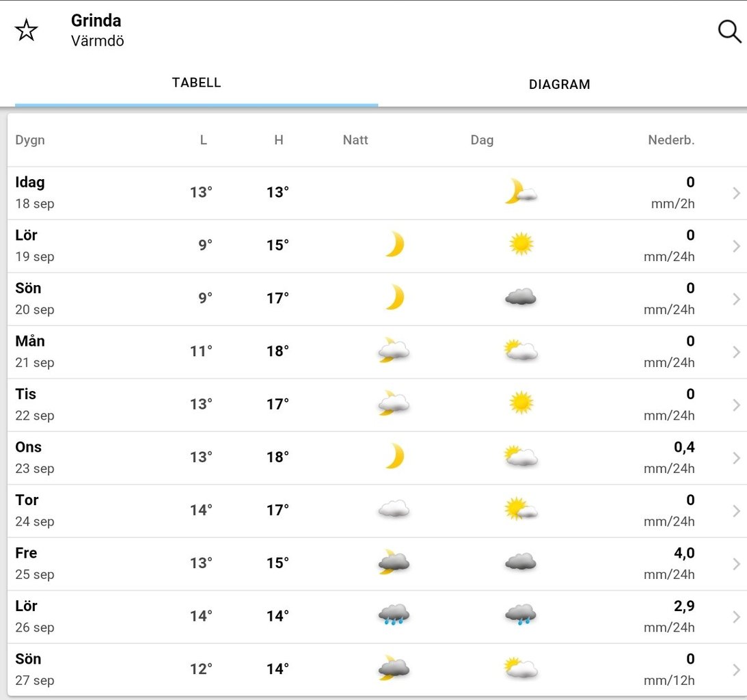Expand the Ons 23 sep row chevron
This screenshot has width=747, height=700.
coord(736,458)
